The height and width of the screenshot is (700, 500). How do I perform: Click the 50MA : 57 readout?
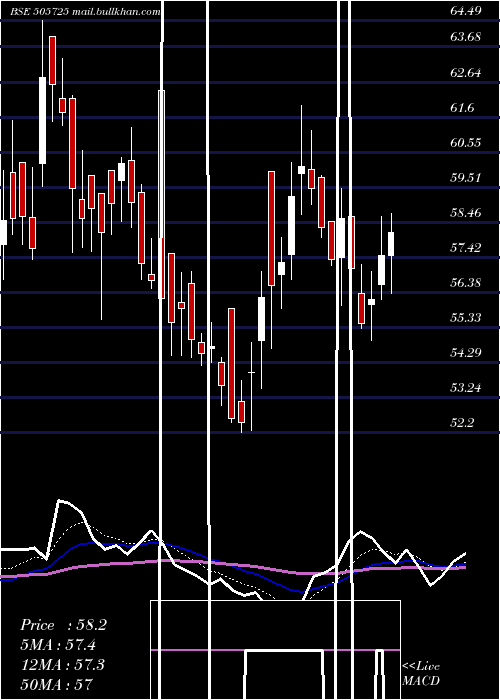point(56,684)
